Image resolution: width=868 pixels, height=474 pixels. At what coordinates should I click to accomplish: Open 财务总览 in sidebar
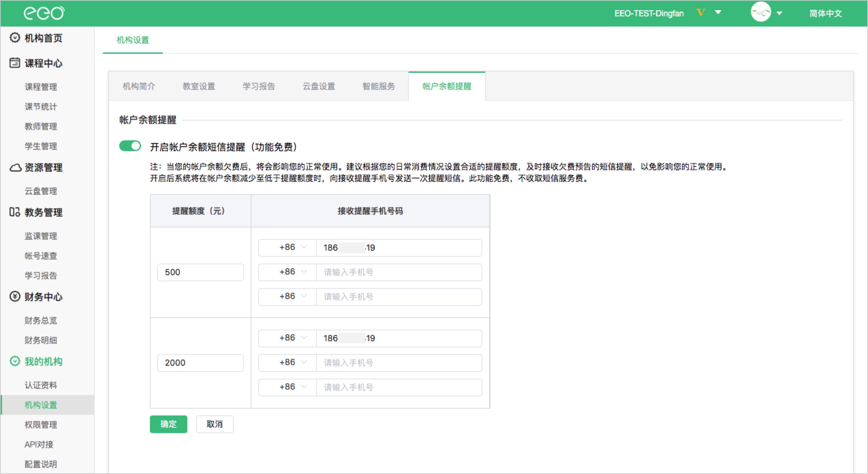click(x=41, y=320)
